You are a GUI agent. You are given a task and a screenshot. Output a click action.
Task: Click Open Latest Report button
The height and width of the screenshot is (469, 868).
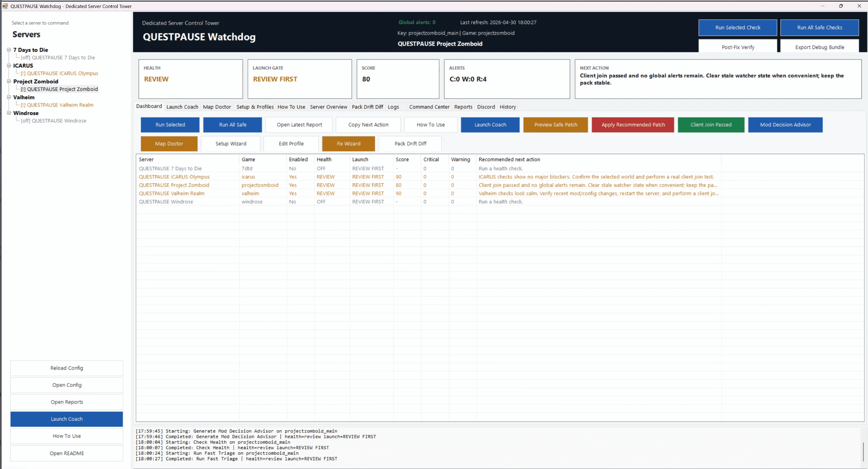(x=299, y=125)
